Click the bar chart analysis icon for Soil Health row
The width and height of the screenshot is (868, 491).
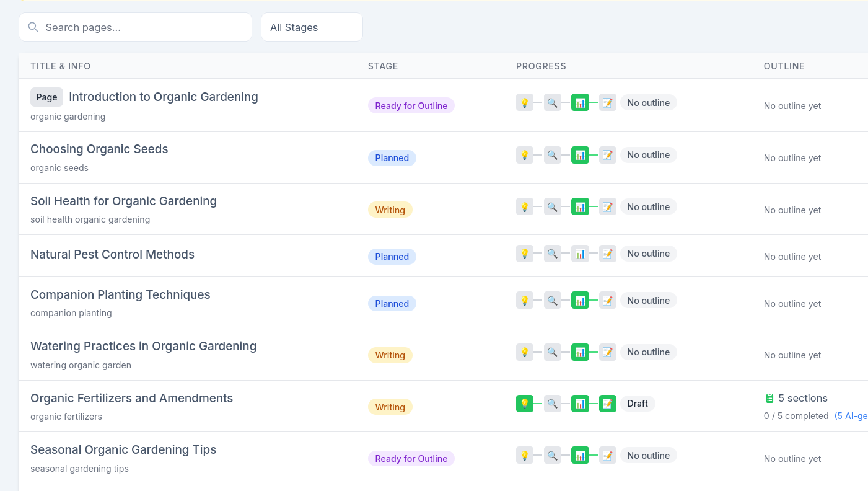580,206
